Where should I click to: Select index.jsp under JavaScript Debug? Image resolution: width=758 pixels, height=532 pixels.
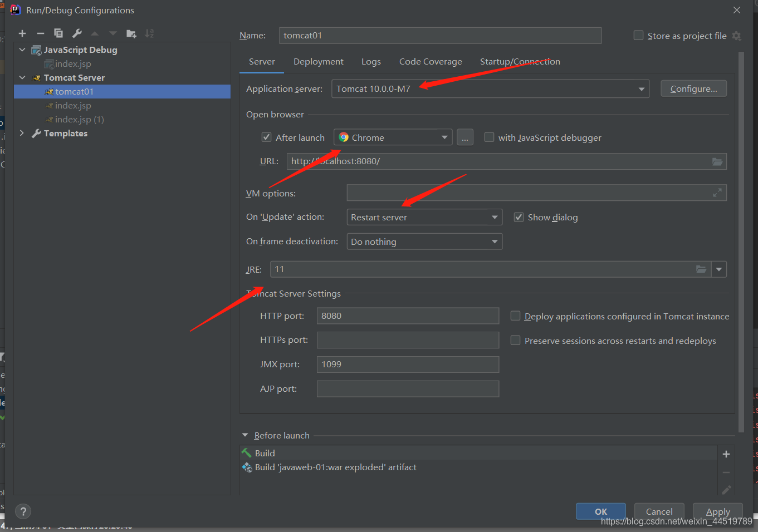click(122, 63)
